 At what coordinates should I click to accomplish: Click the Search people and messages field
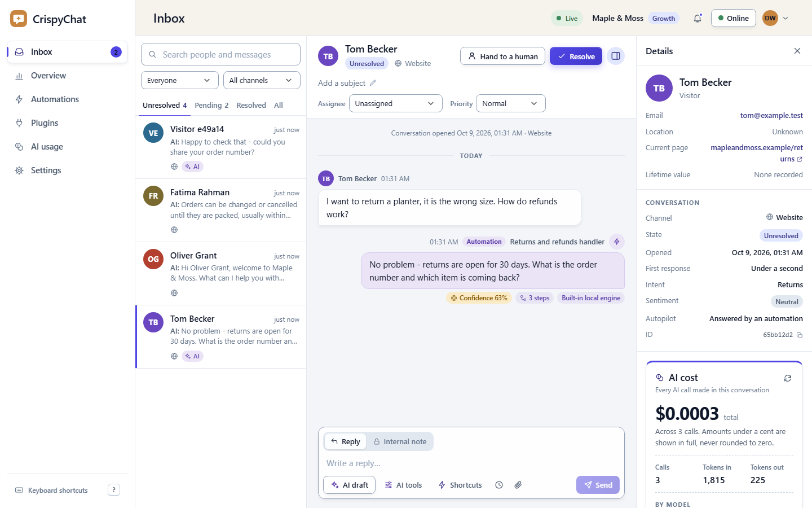click(x=220, y=54)
